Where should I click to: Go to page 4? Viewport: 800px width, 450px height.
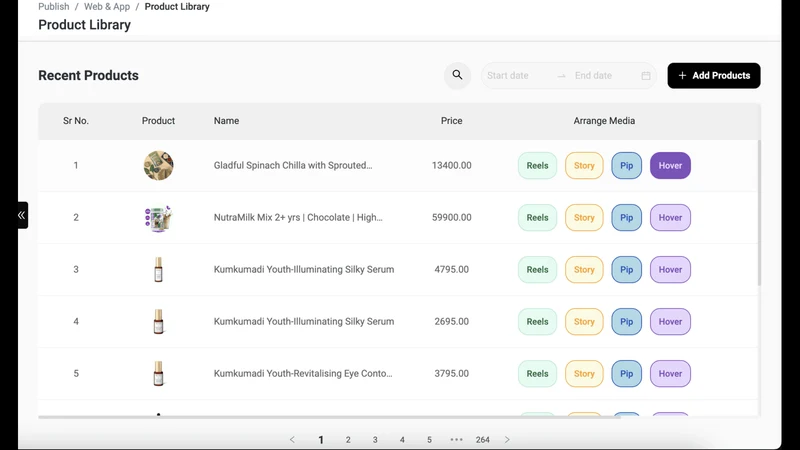tap(402, 439)
